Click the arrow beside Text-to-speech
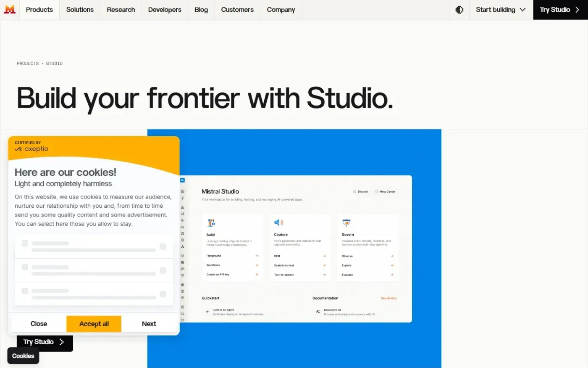This screenshot has width=588, height=368. (x=324, y=275)
